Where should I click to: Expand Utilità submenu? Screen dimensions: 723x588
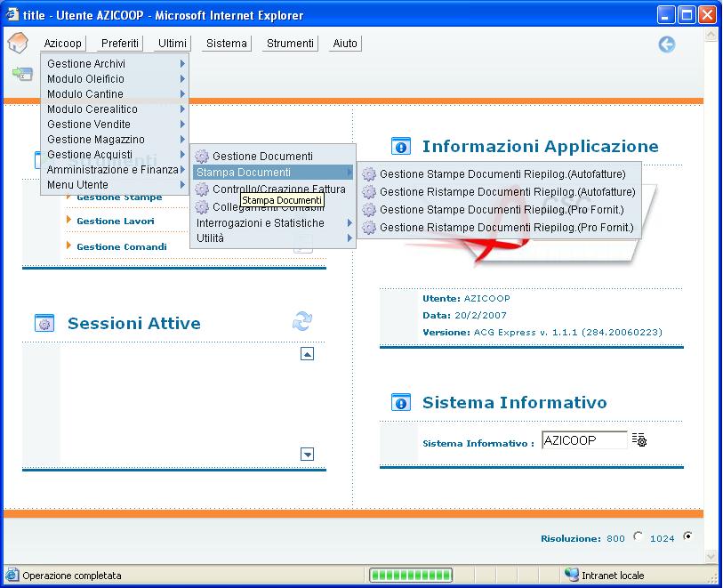click(x=273, y=238)
